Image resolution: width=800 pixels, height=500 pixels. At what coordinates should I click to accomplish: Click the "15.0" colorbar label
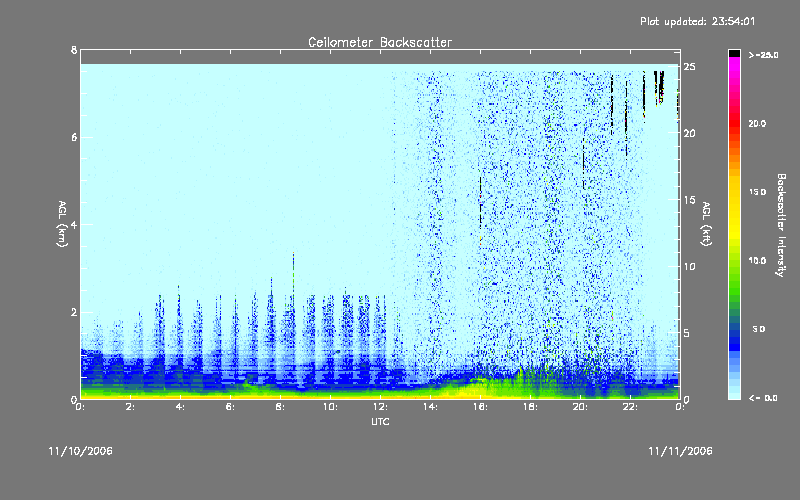757,192
